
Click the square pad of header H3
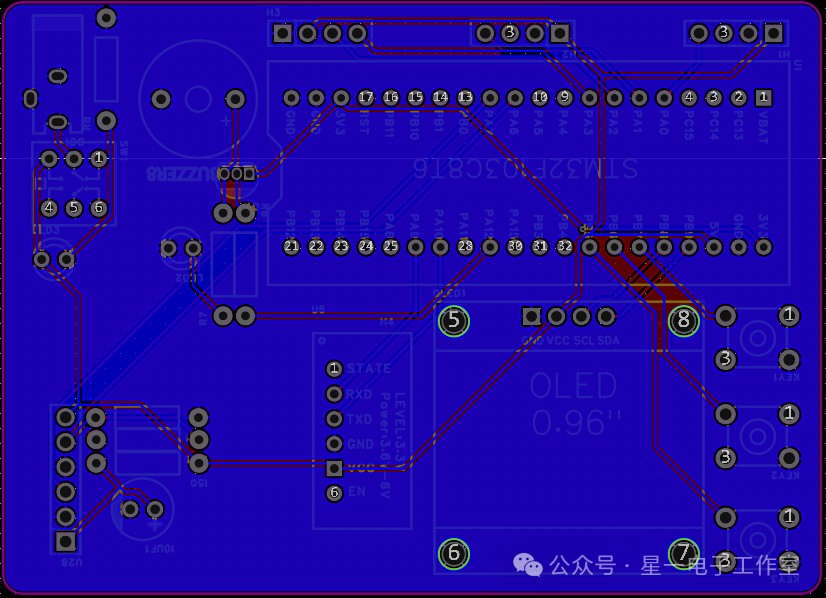(x=282, y=34)
